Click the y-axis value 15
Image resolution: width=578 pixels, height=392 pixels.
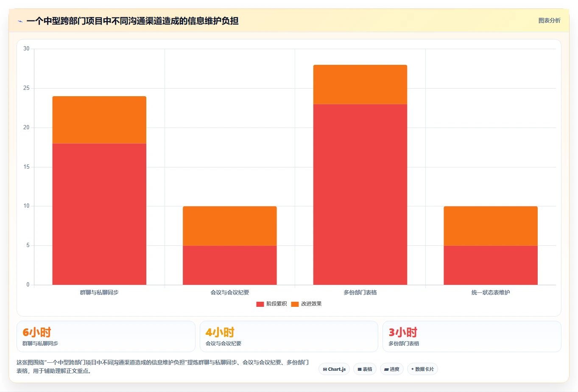coord(26,167)
